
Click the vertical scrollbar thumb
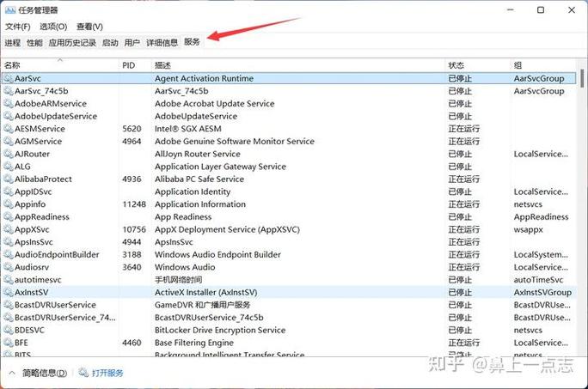(582, 78)
